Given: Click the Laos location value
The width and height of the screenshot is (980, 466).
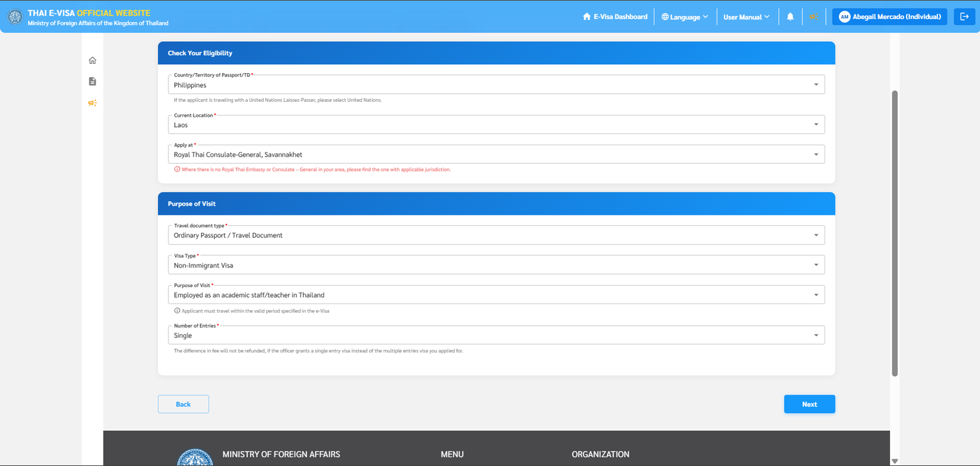Looking at the screenshot, I should click(496, 124).
